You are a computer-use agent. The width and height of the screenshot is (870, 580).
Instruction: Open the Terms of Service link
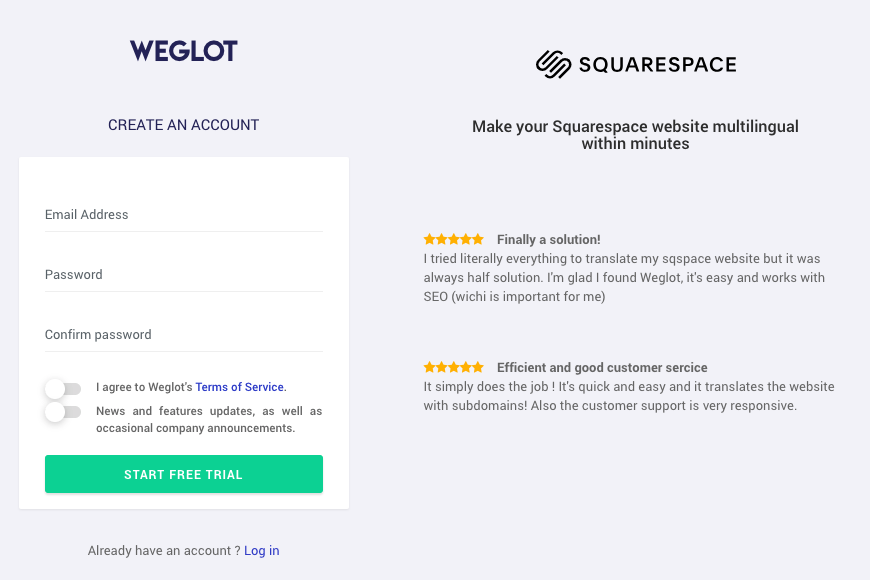tap(240, 387)
